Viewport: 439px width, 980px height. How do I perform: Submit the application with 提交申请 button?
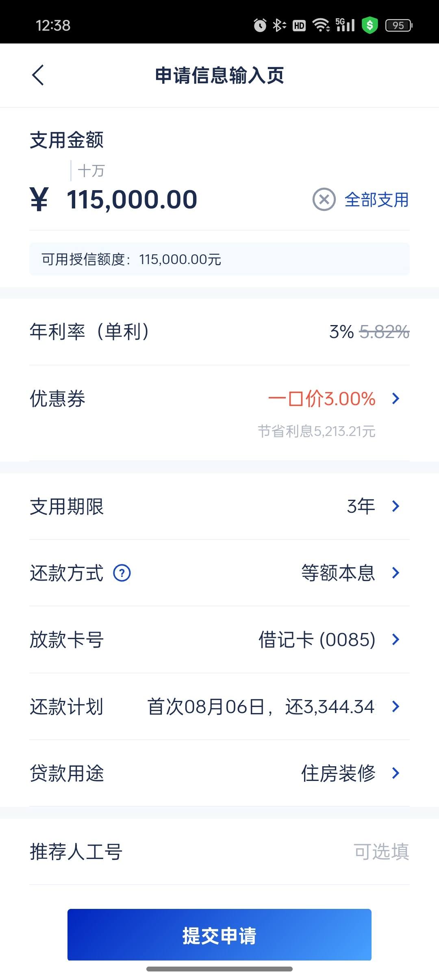tap(219, 934)
